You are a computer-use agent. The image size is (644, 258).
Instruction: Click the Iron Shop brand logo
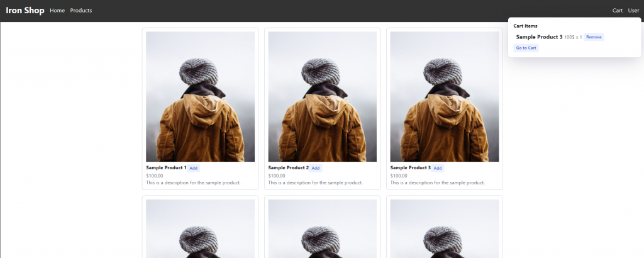click(25, 11)
